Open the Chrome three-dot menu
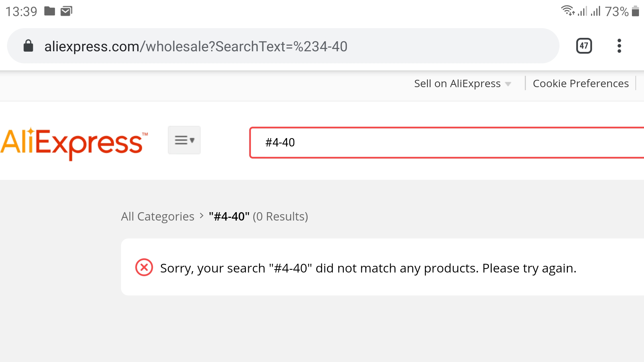 (x=619, y=46)
